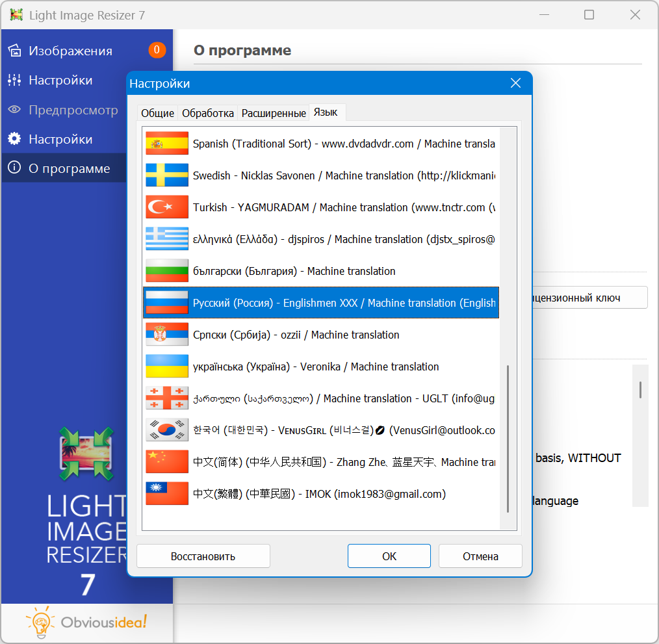The width and height of the screenshot is (659, 644).
Task: Choose 한국어 (대한민국) VenusGirl language
Action: coord(321,430)
